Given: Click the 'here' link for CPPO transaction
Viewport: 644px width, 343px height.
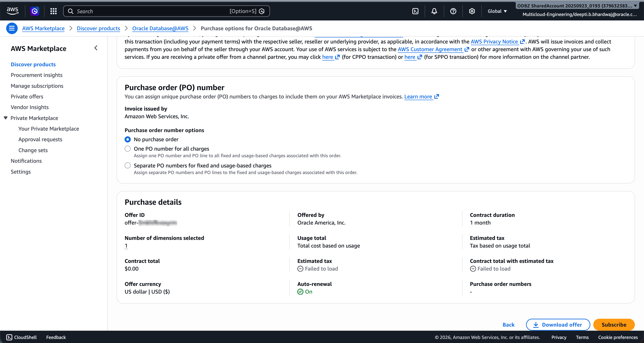Looking at the screenshot, I should (x=331, y=57).
